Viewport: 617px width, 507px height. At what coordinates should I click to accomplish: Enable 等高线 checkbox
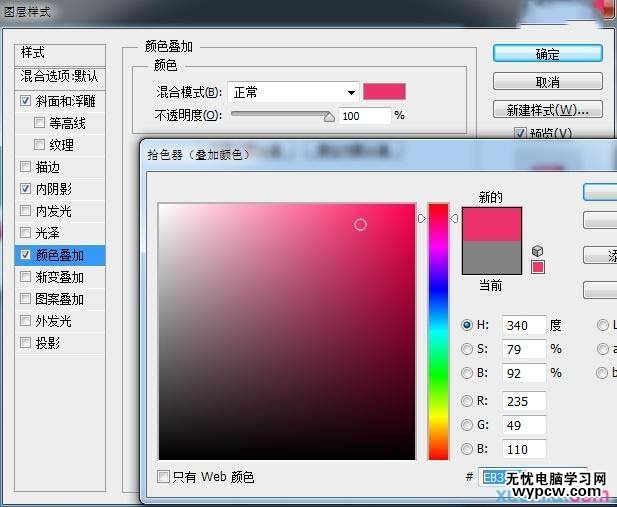39,123
